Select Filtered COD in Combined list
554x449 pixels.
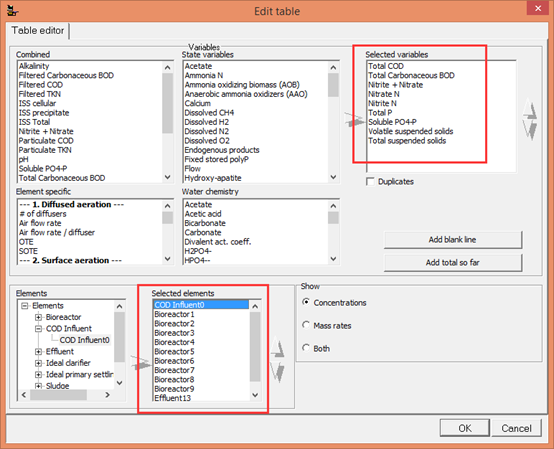point(41,85)
